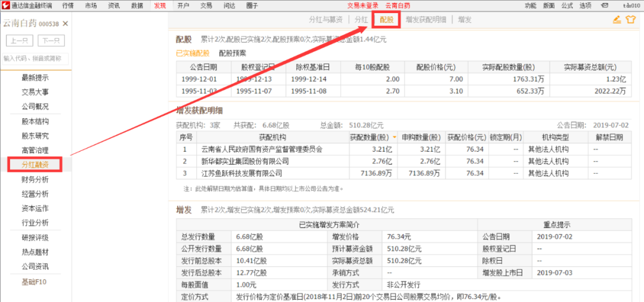Select 公司概况 in sidebar
The height and width of the screenshot is (302, 644).
click(35, 106)
